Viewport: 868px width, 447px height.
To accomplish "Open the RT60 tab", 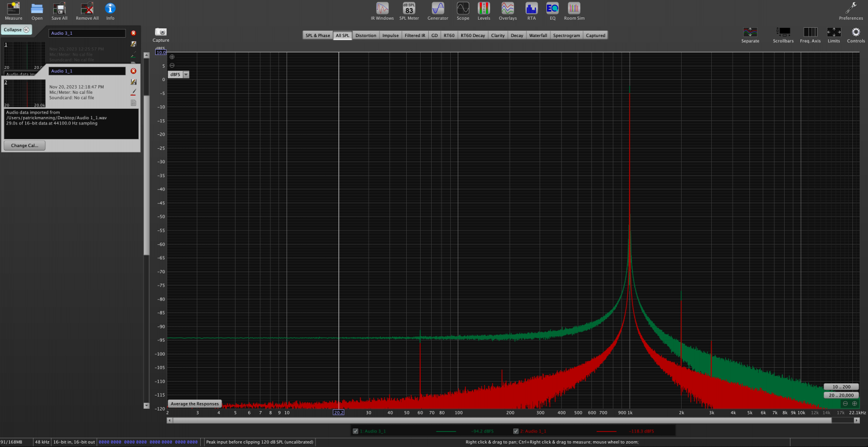I will tap(449, 35).
